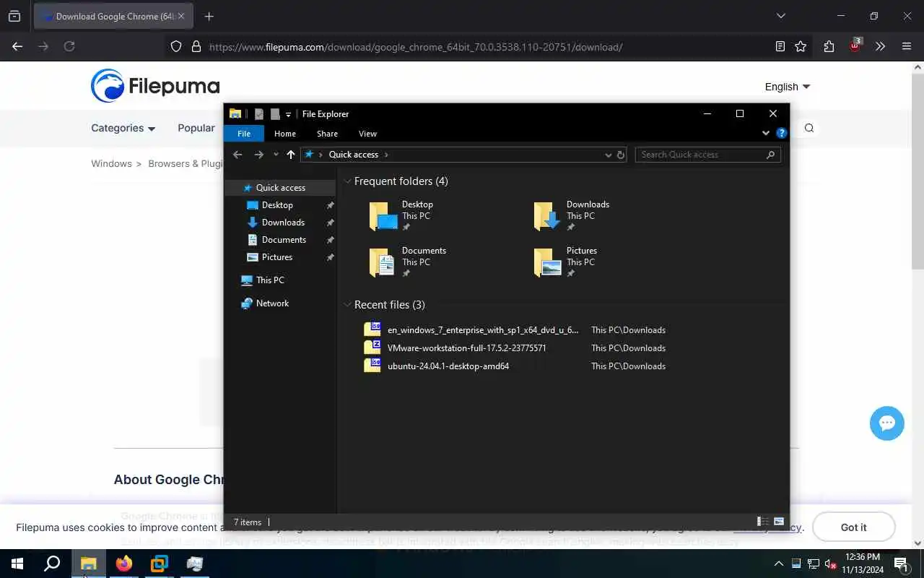
Task: Open the Home ribbon tab
Action: pos(285,134)
